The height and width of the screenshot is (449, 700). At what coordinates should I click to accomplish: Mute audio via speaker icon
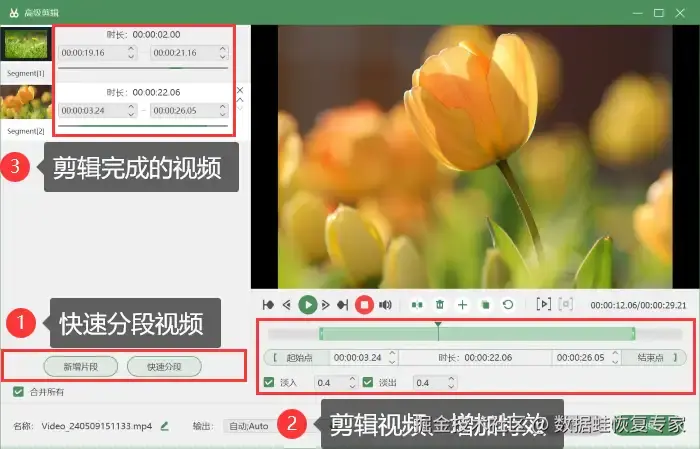(385, 305)
